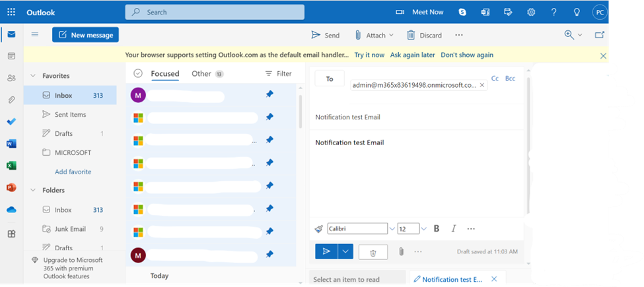The image size is (644, 287).
Task: Toggle Bold formatting
Action: (437, 229)
